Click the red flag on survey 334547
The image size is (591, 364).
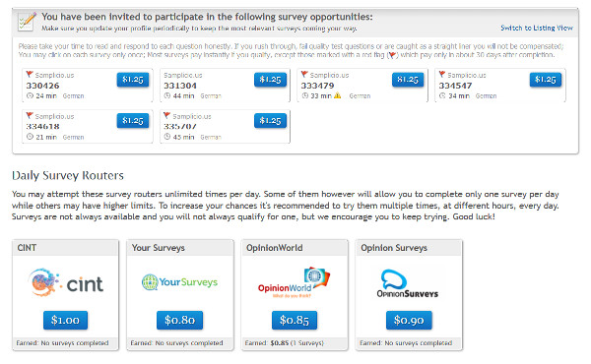pyautogui.click(x=442, y=74)
